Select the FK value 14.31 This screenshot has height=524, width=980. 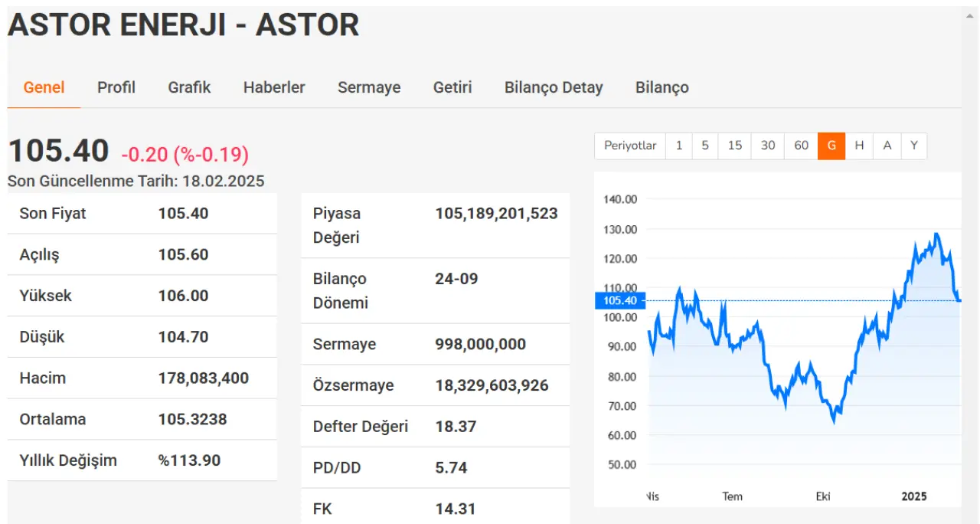[x=456, y=509]
